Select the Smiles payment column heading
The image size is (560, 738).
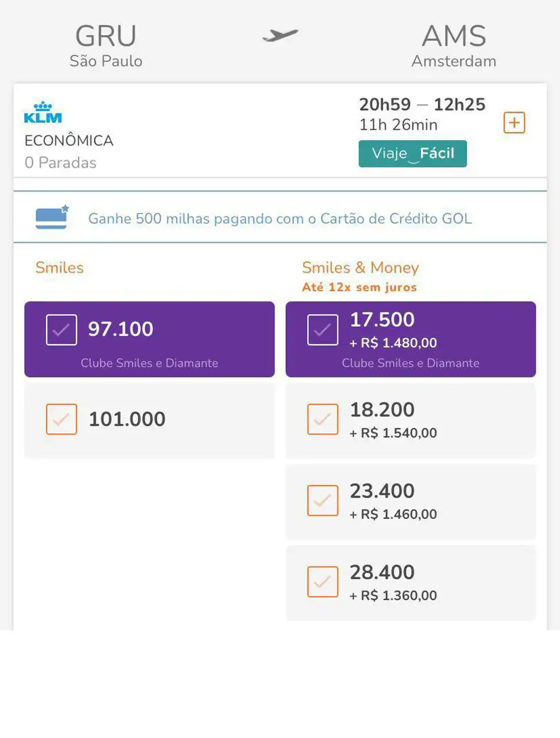(59, 268)
